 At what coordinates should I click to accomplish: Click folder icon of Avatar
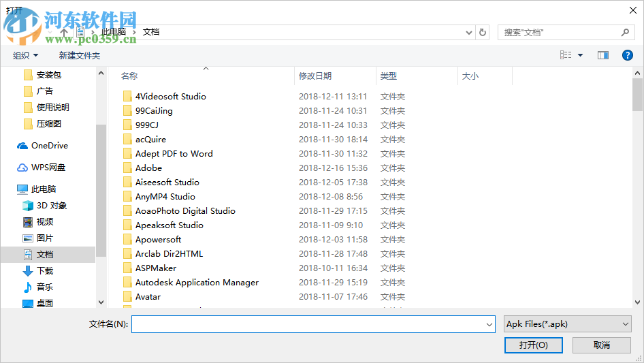127,296
